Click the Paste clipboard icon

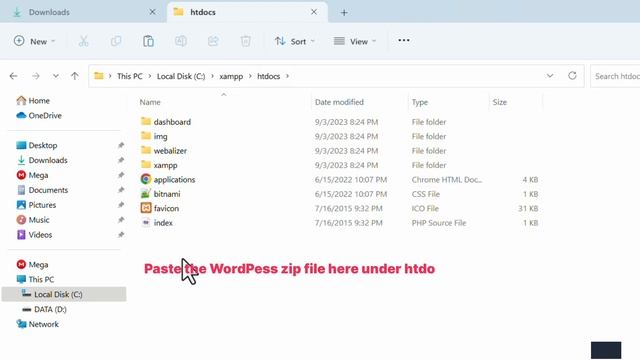coord(148,41)
